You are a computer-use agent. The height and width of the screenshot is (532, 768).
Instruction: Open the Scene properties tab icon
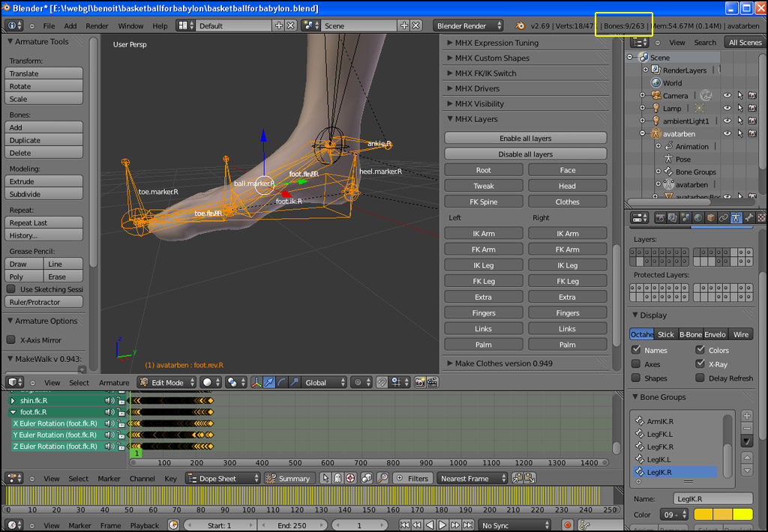[685, 218]
